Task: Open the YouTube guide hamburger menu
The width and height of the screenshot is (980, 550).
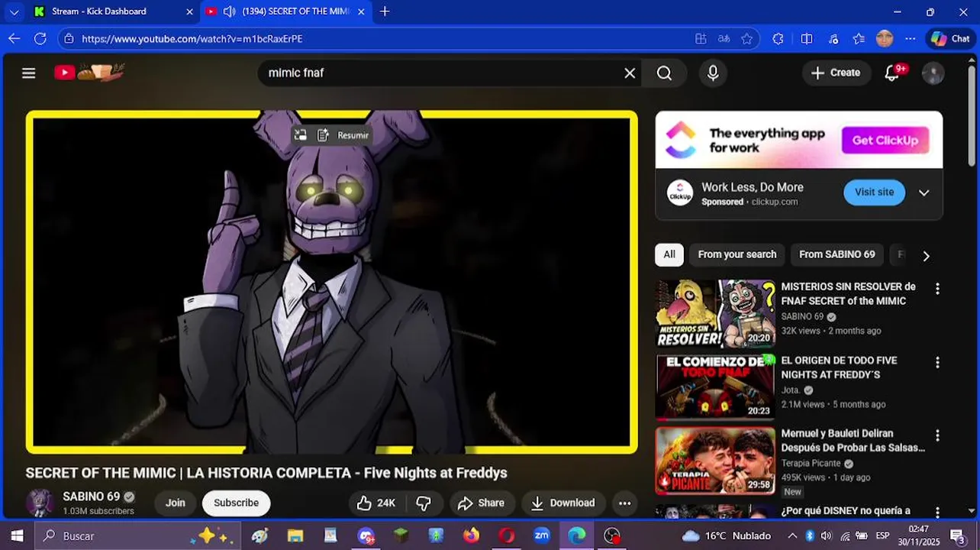Action: pyautogui.click(x=29, y=73)
